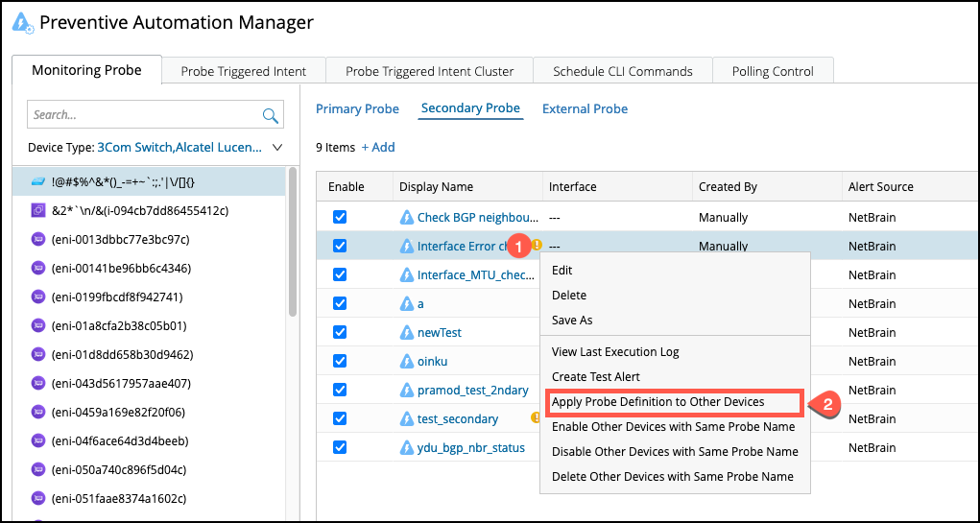Click the device list vertical scrollbar

tap(292, 240)
